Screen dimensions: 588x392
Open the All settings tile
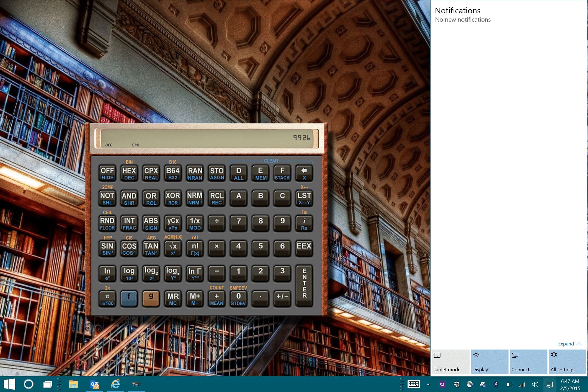pyautogui.click(x=568, y=362)
